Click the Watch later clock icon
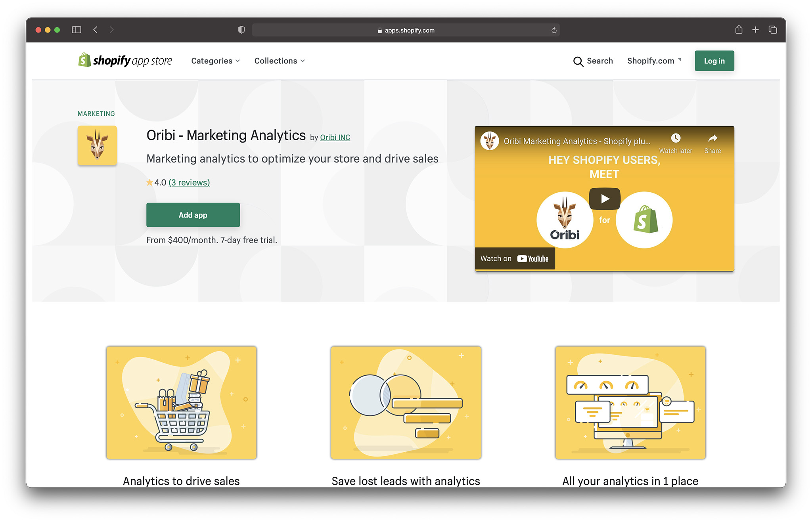812x522 pixels. pos(676,138)
